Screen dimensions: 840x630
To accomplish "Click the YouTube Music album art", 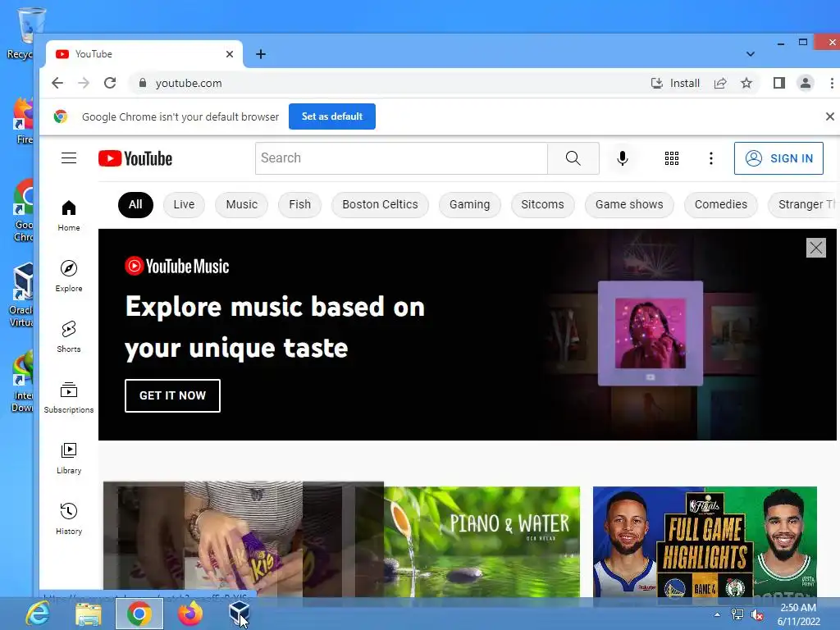I will [x=651, y=333].
